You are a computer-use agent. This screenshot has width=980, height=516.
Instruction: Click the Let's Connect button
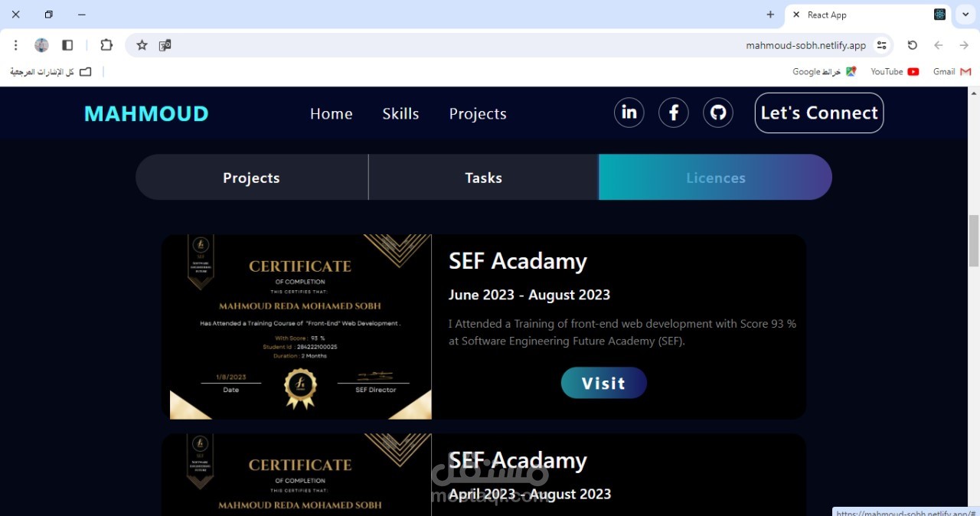pos(819,113)
